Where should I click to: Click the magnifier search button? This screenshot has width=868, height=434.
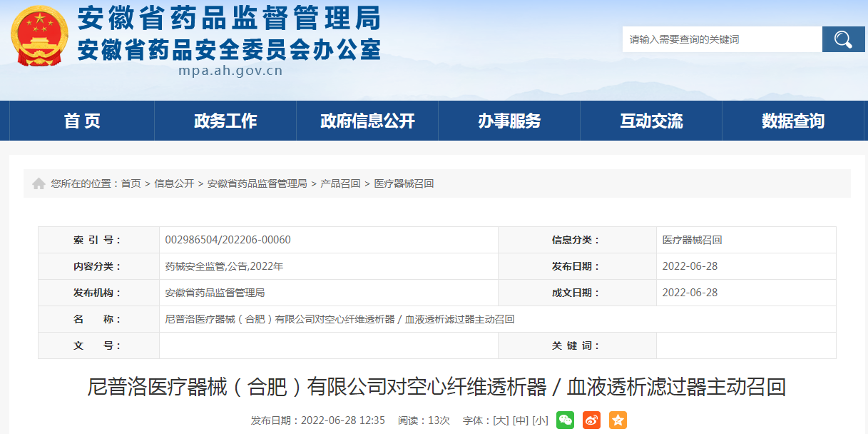[843, 39]
